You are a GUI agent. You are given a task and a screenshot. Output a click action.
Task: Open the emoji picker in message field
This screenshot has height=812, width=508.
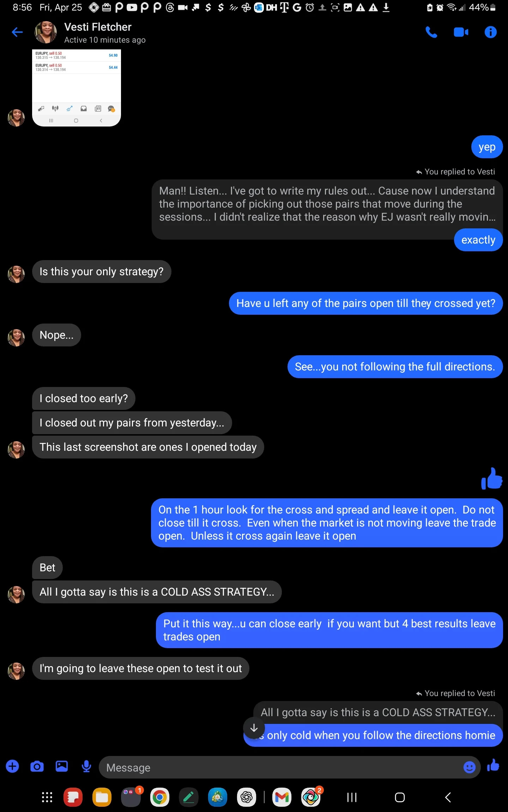pyautogui.click(x=469, y=767)
